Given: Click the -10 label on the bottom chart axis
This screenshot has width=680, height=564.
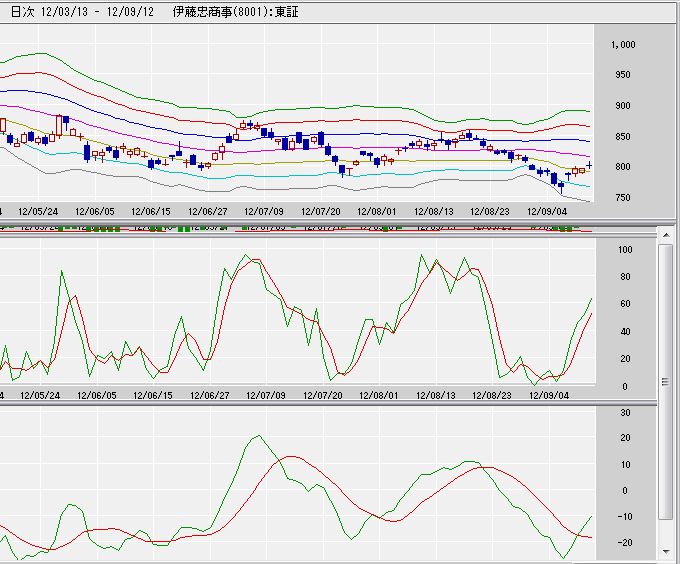Looking at the screenshot, I should click(625, 517).
